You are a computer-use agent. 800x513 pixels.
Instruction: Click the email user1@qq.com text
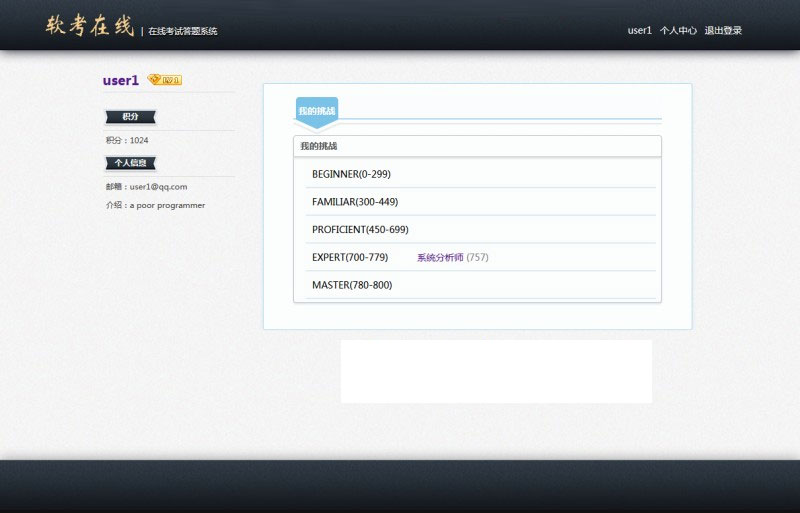point(146,187)
